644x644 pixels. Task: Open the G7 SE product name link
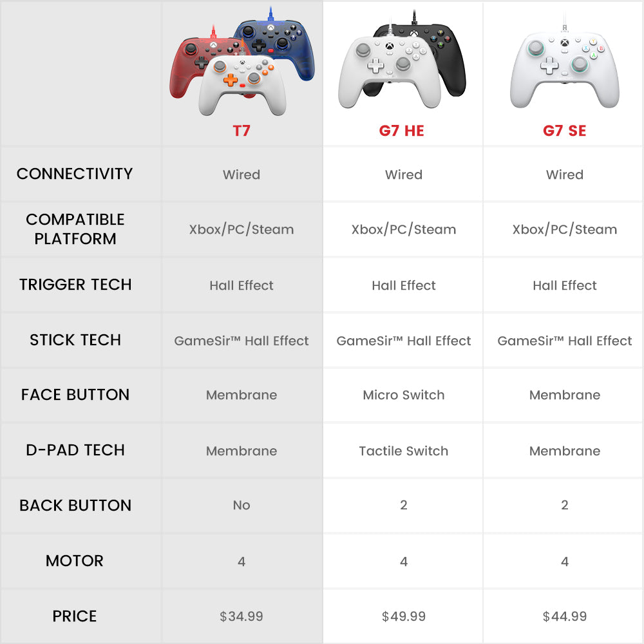564,131
